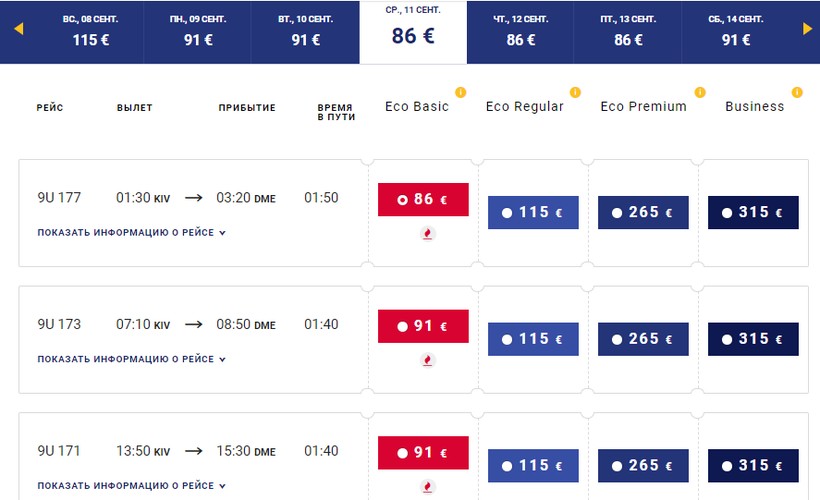Select Thursday 12 Sept 86 € date
820x500 pixels.
521,31
